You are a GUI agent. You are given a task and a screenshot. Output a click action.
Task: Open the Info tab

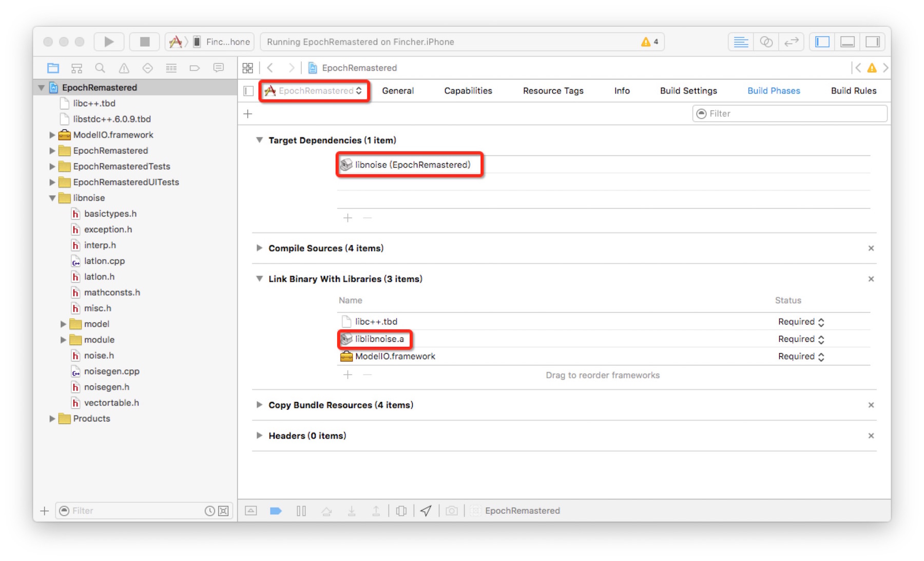pos(622,91)
